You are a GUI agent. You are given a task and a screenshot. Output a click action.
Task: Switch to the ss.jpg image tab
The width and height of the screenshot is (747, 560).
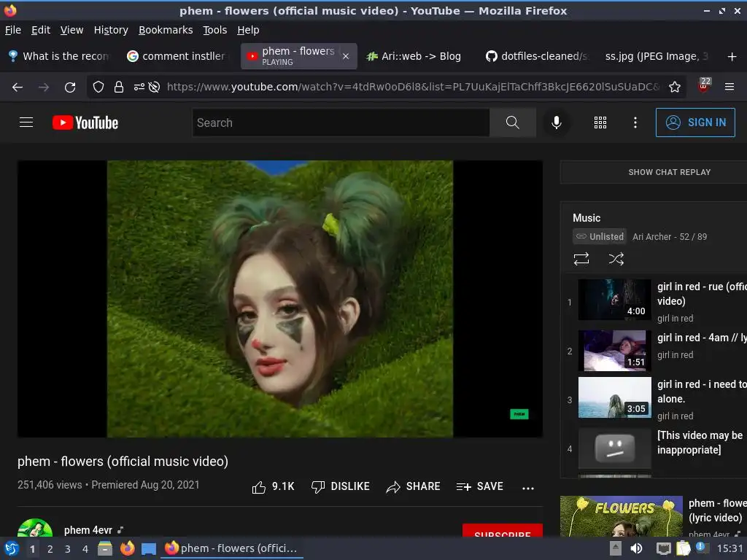click(656, 56)
